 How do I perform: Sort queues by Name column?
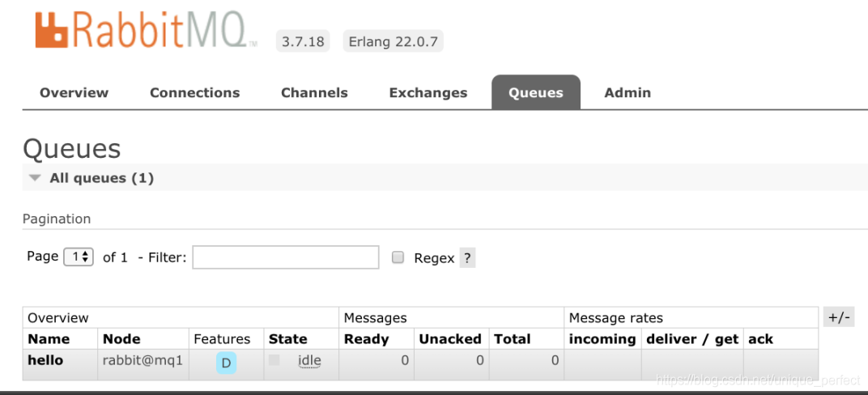pos(49,339)
